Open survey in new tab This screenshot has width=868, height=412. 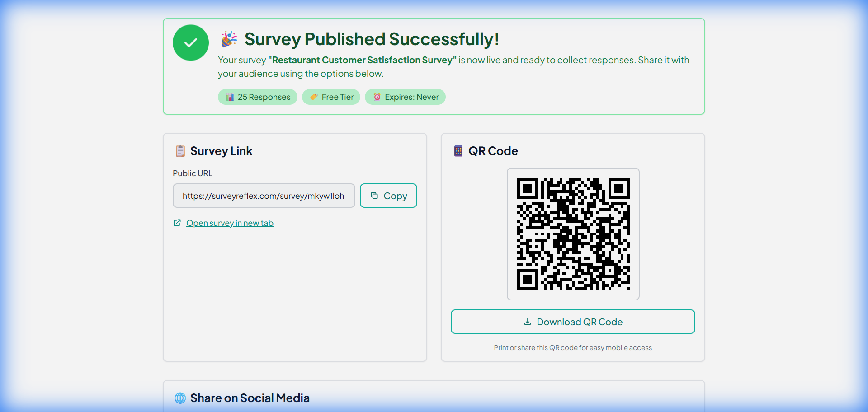230,223
